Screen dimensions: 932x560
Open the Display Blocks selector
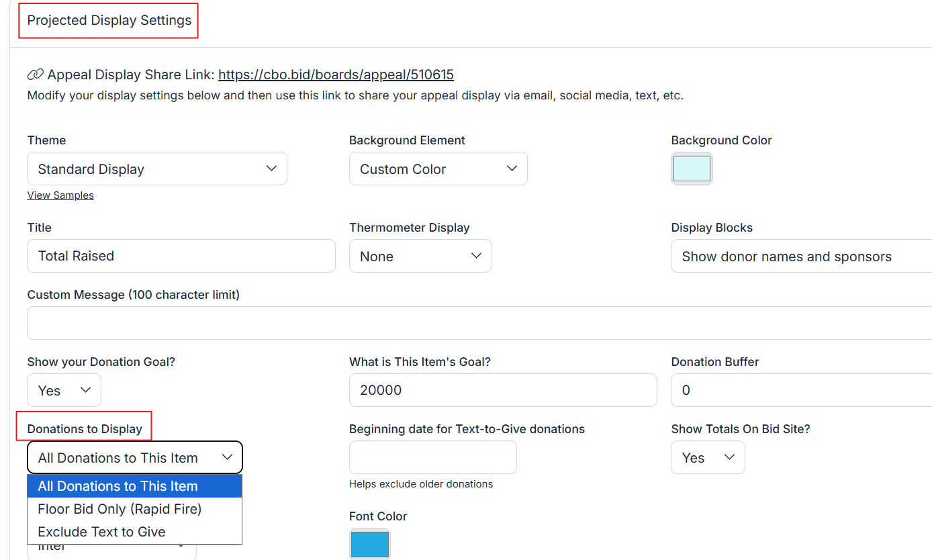[799, 256]
